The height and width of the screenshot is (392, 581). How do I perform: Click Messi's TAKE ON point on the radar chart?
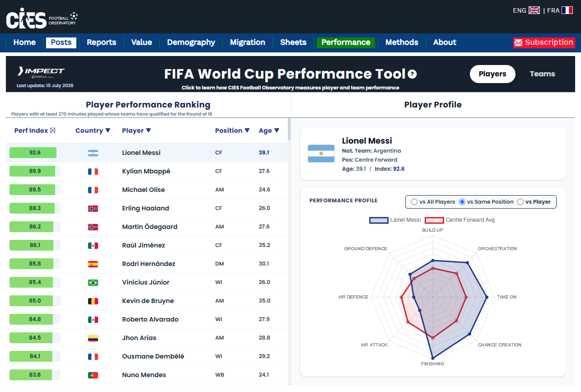(x=487, y=297)
